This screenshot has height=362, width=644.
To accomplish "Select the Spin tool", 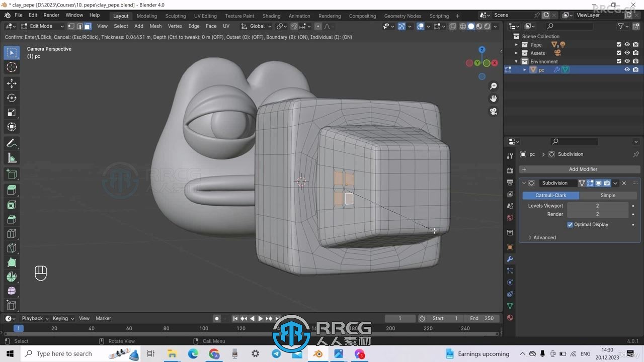I will point(12,277).
